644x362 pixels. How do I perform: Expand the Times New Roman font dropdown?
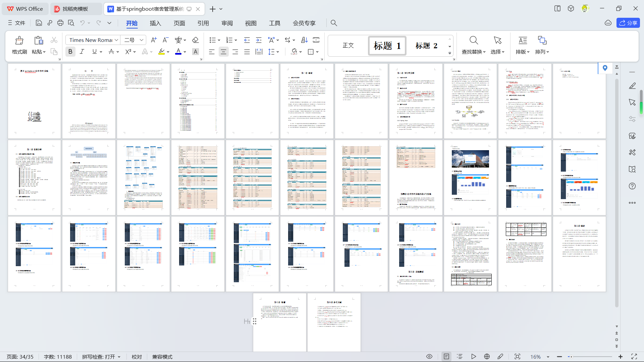pyautogui.click(x=116, y=40)
